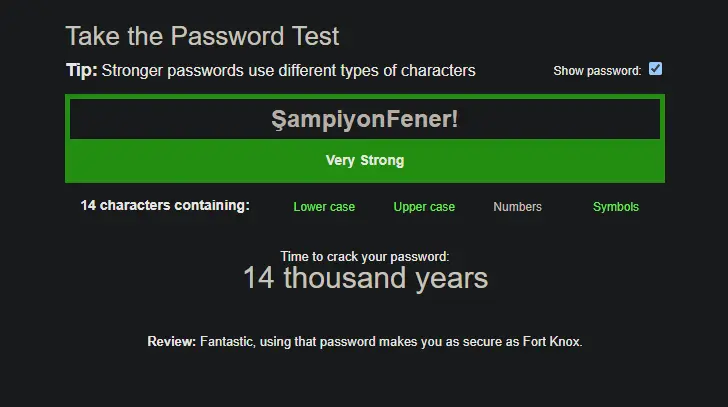Select the Upper case indicator
The image size is (728, 407).
(424, 207)
